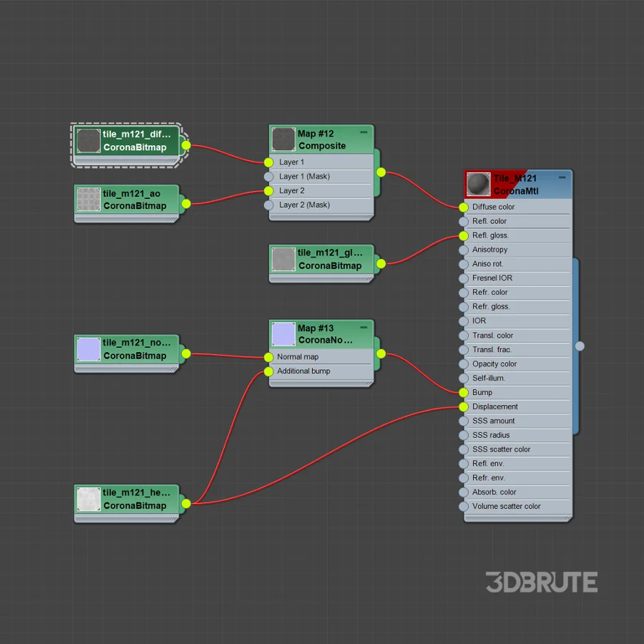Click the tile_m121_gl output socket
This screenshot has height=644, width=644.
coord(381,263)
